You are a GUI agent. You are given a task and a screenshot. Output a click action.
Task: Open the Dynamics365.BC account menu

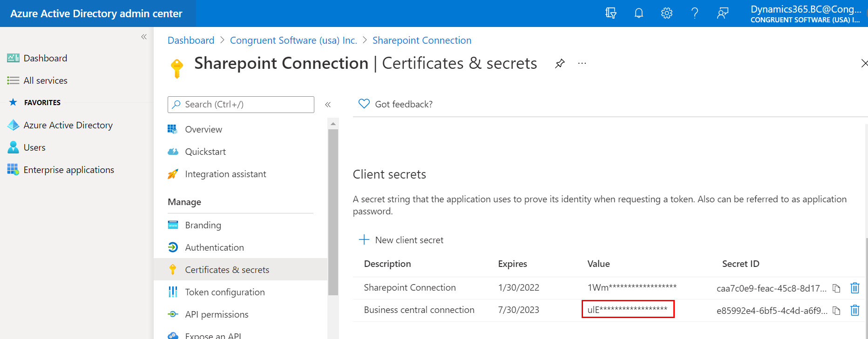(x=806, y=13)
